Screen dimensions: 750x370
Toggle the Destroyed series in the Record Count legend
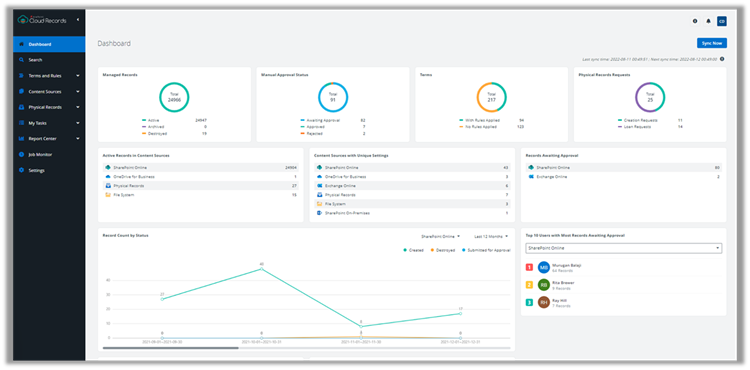click(442, 250)
